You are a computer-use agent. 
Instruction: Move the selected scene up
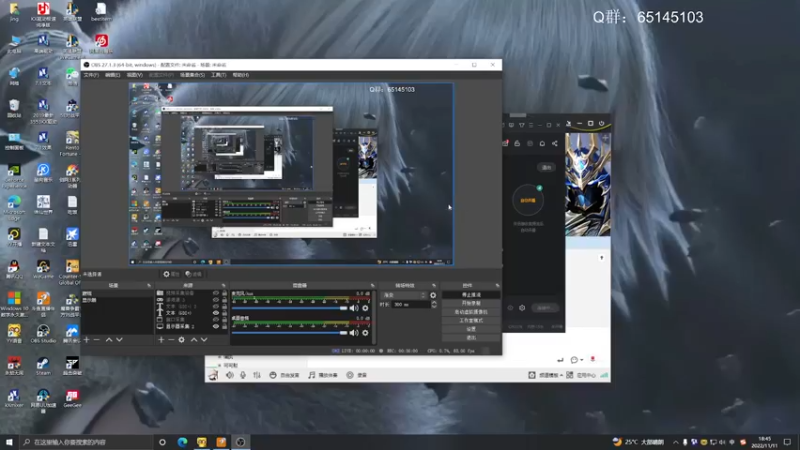[109, 340]
